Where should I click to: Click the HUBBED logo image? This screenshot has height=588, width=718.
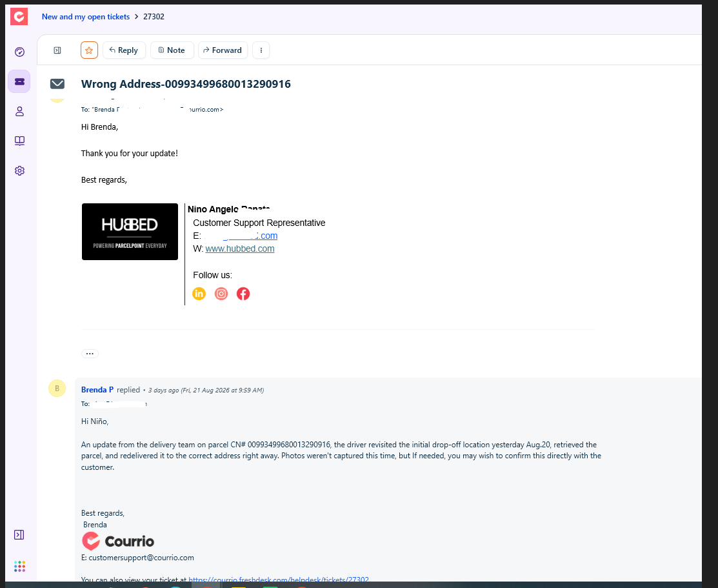click(130, 232)
